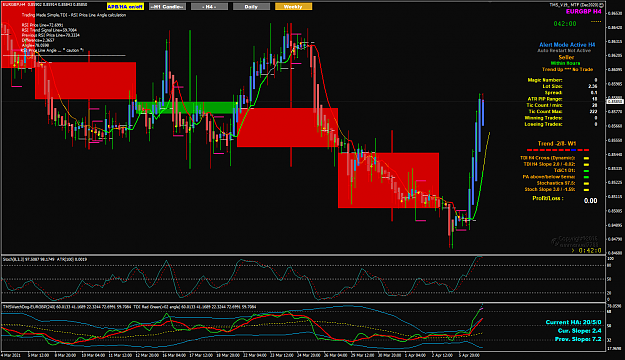Click the Alert Mode Active H4 label
This screenshot has width=625, height=360.
pos(567,45)
